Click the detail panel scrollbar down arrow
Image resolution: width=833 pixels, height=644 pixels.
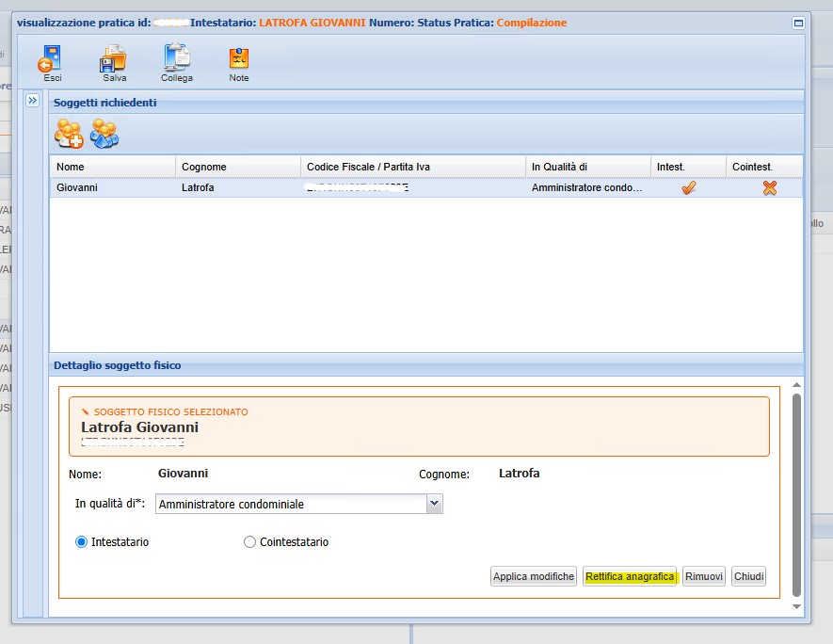(x=796, y=606)
